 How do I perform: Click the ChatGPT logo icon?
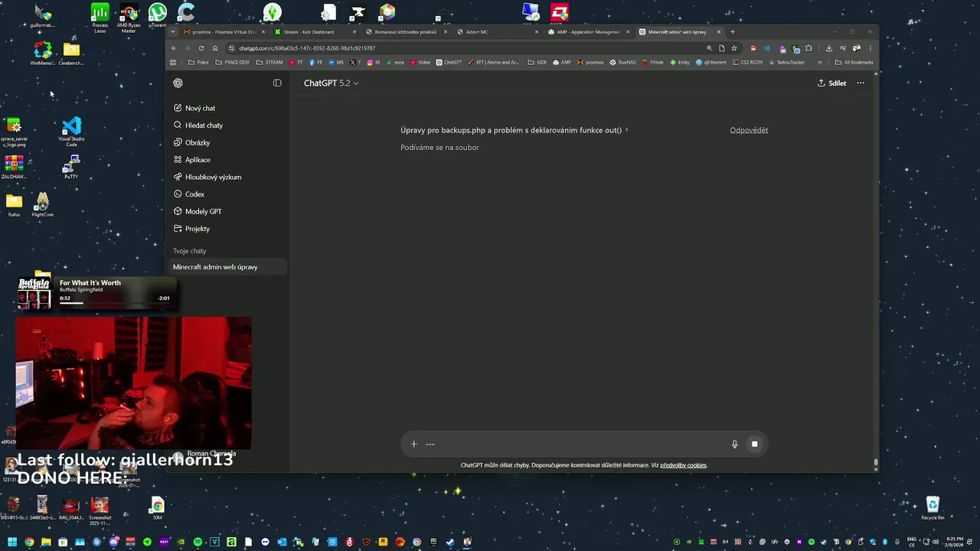click(x=178, y=83)
